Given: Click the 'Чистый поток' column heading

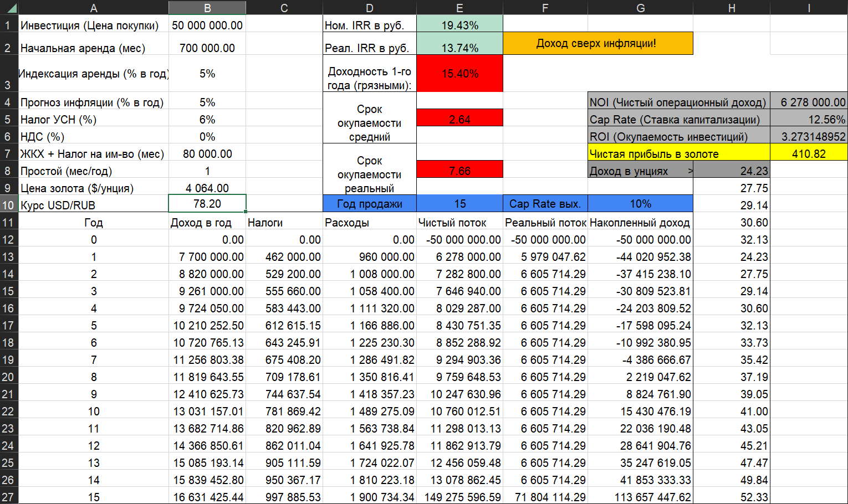Looking at the screenshot, I should point(459,222).
